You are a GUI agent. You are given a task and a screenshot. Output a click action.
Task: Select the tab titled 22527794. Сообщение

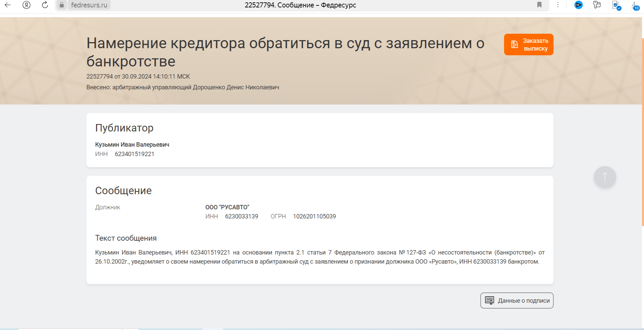coord(301,5)
